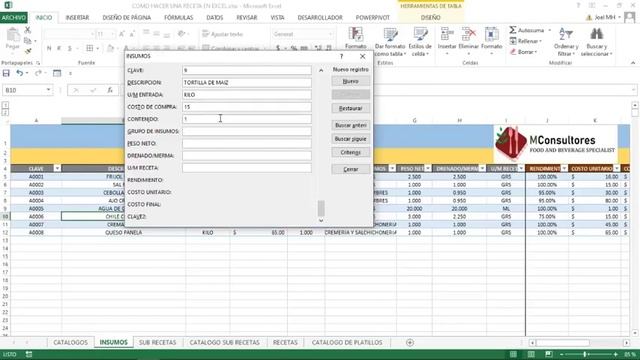This screenshot has width=640, height=360.
Task: Click the DESCRIPCION field containing TORTILLA DE MAIZ
Action: [x=247, y=82]
